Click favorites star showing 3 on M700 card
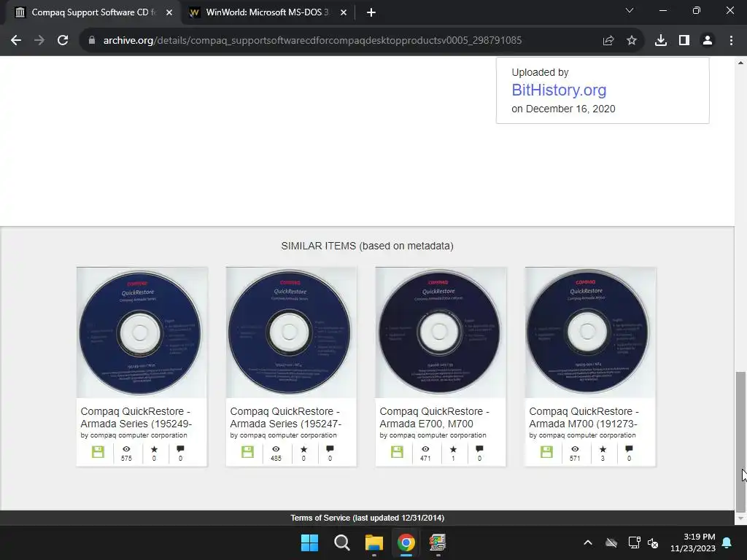 603,449
